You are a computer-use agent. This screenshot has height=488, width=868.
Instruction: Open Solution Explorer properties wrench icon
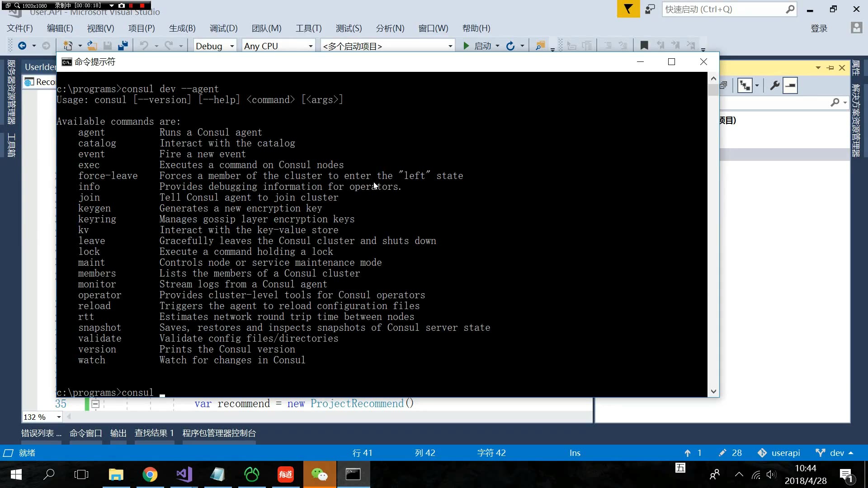[x=774, y=85]
